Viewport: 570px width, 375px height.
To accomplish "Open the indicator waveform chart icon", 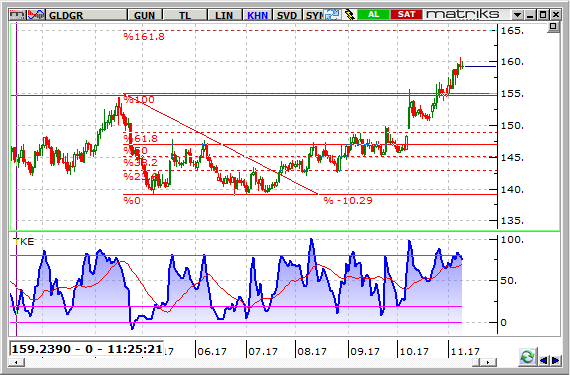I will 36,15.
